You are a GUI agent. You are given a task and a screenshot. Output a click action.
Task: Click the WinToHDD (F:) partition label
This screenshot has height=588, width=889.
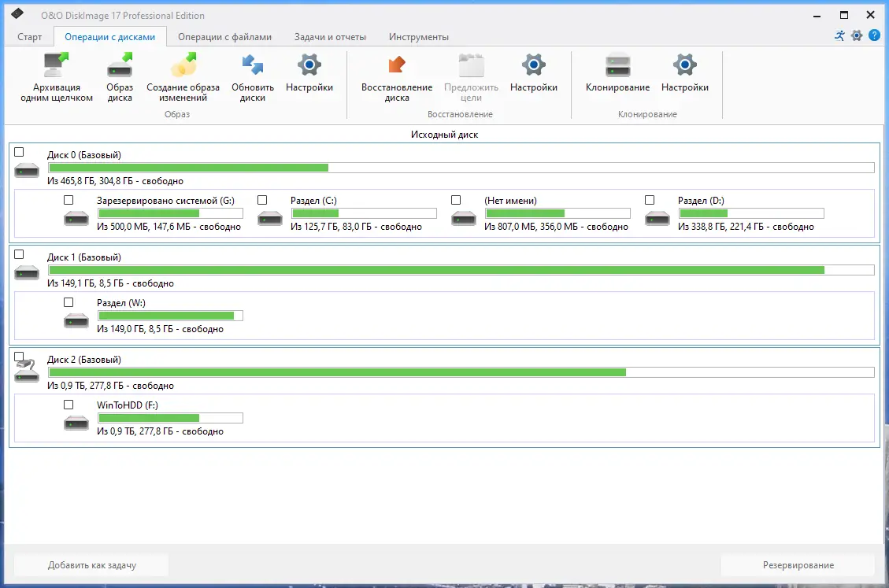(128, 405)
